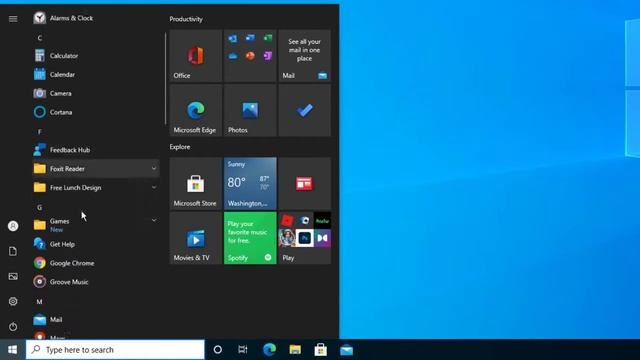Open Feedback Hub
This screenshot has height=360, width=640.
pyautogui.click(x=96, y=150)
